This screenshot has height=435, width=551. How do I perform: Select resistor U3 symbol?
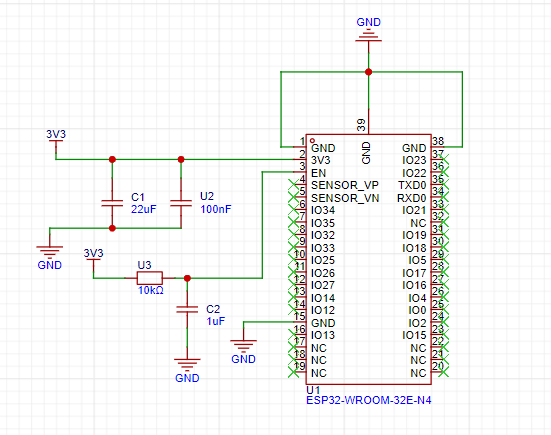[150, 278]
